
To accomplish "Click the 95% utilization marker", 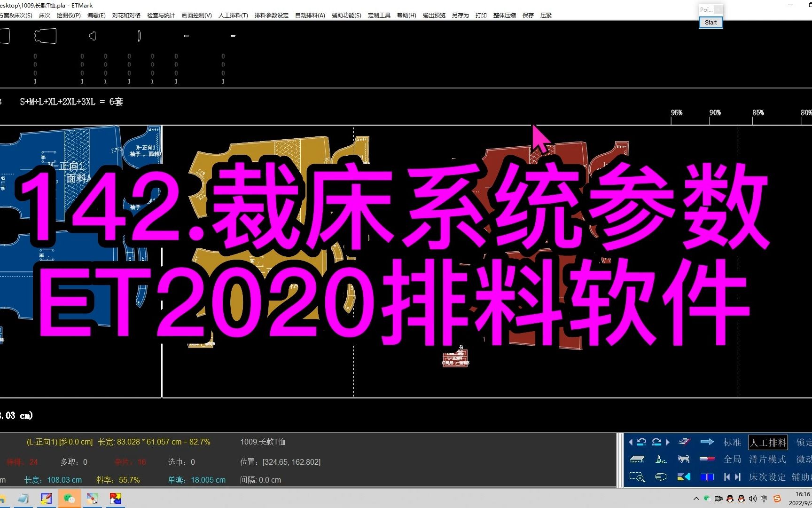I will (x=676, y=113).
